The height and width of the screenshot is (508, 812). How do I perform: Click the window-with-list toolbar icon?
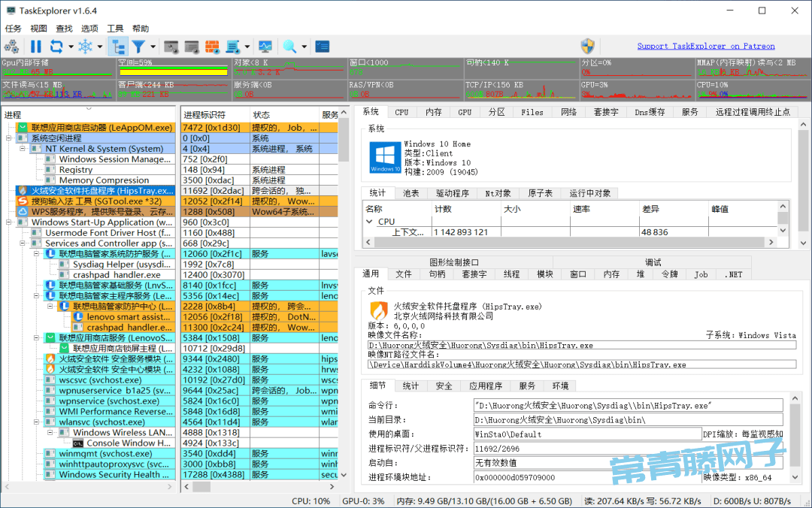(x=192, y=47)
